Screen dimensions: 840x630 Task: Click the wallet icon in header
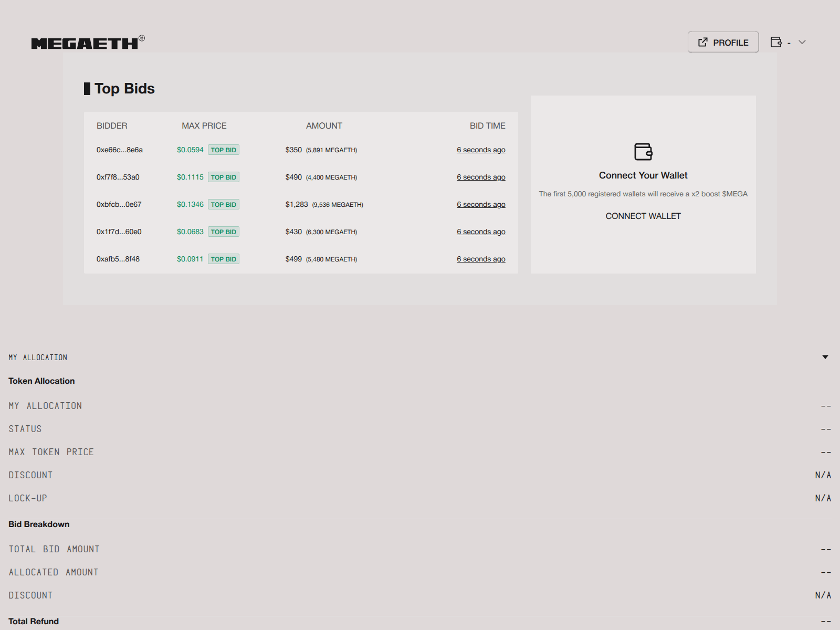pyautogui.click(x=776, y=42)
